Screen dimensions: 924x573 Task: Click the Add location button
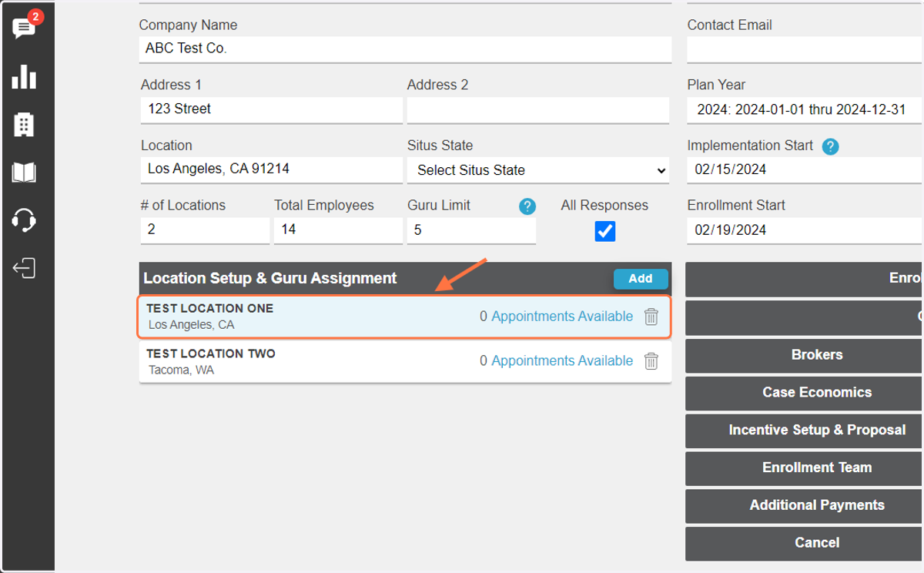(641, 279)
